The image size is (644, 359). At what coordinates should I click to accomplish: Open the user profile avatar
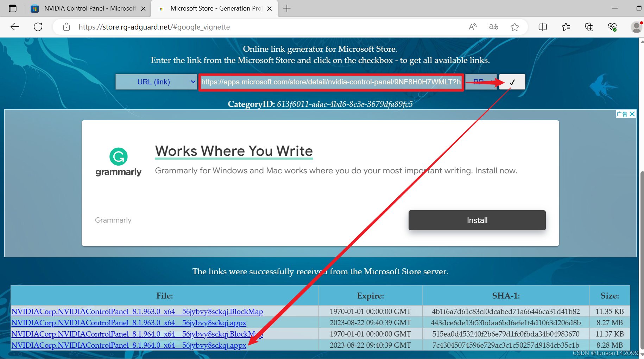click(x=636, y=27)
